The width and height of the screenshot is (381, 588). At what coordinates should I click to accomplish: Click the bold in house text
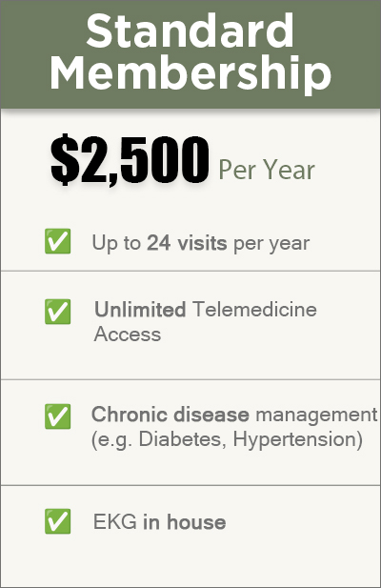pyautogui.click(x=185, y=521)
